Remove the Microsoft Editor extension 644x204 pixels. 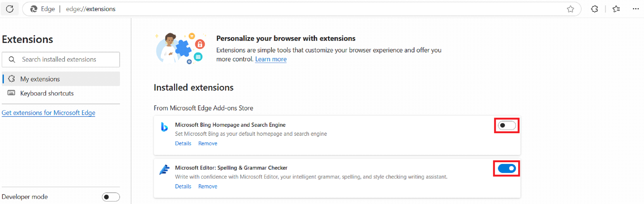(x=208, y=186)
